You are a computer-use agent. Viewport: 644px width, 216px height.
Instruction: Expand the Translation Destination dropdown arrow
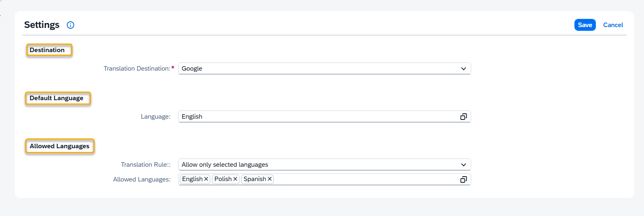tap(463, 69)
